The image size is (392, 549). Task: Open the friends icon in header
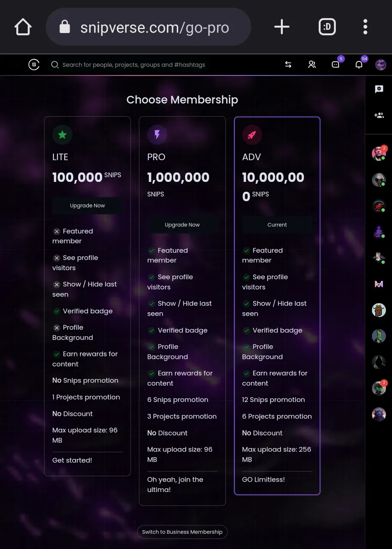[x=312, y=65]
